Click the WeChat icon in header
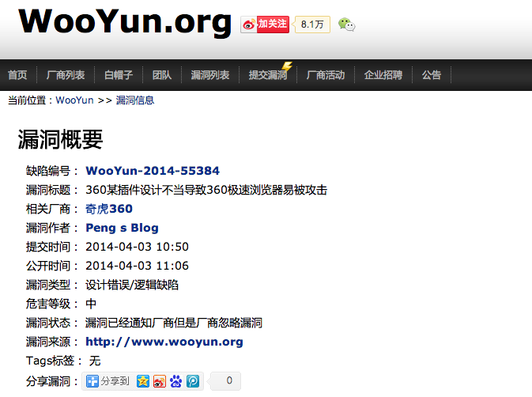This screenshot has height=397, width=532. click(346, 25)
